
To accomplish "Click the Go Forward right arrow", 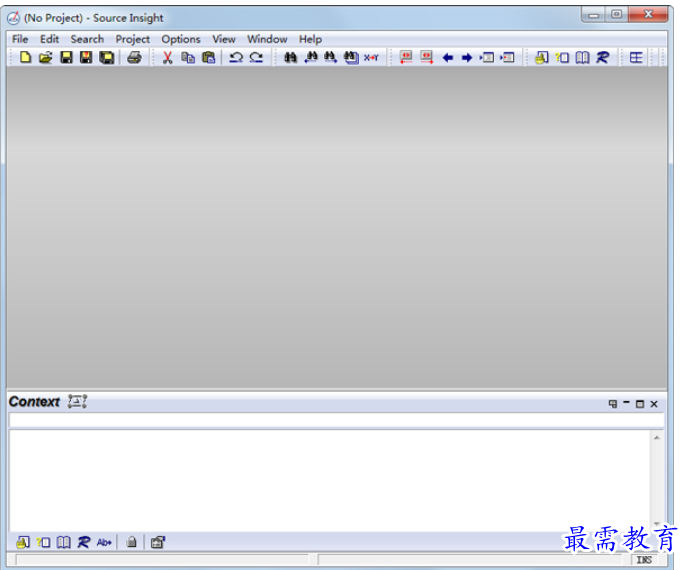I will click(467, 57).
